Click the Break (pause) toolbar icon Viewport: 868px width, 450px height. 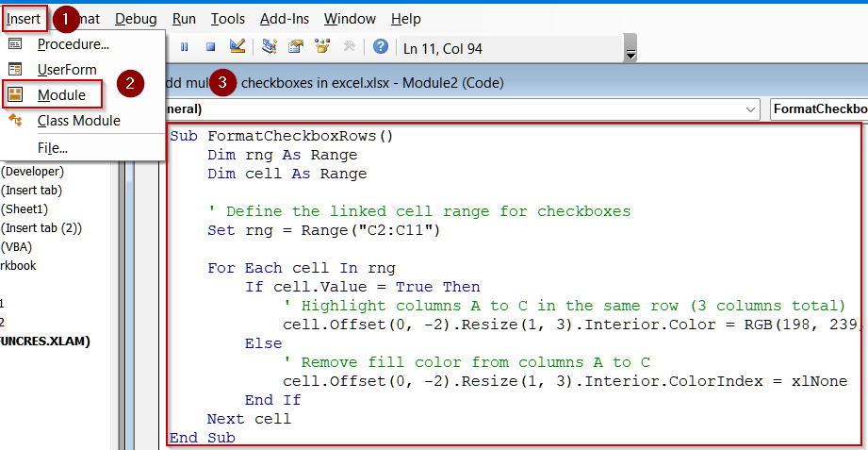click(x=185, y=47)
